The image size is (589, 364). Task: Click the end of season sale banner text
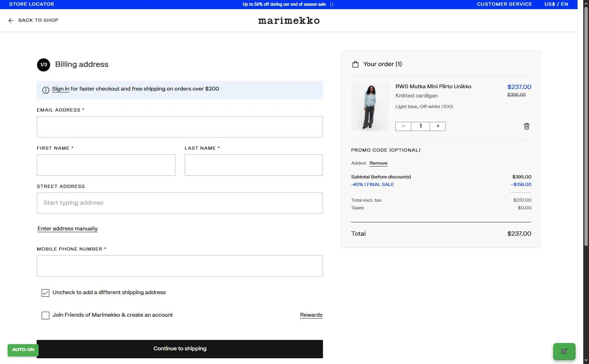284,4
